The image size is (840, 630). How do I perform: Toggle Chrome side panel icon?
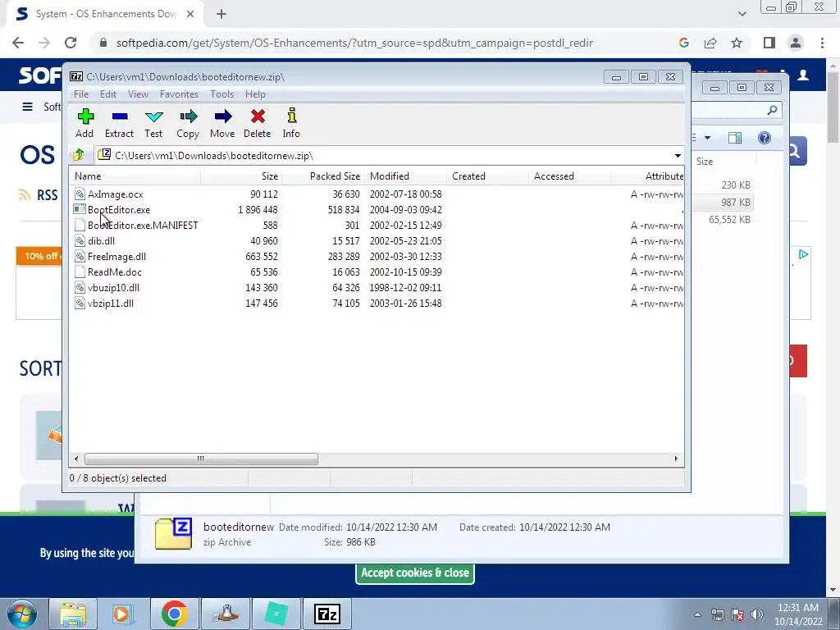(769, 43)
